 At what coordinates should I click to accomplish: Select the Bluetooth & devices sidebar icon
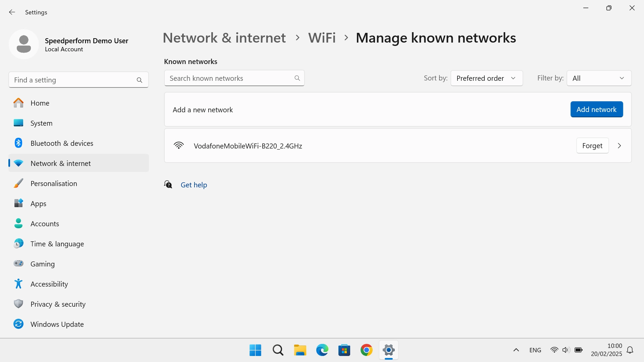point(18,143)
